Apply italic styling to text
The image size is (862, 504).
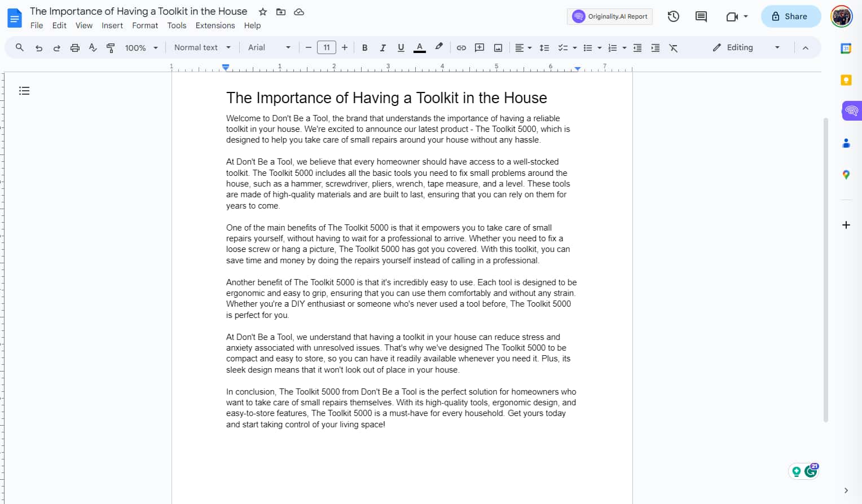coord(382,47)
